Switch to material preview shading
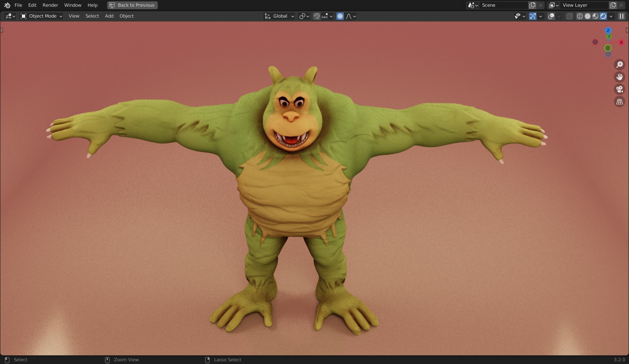Viewport: 629px width, 364px height. tap(595, 16)
